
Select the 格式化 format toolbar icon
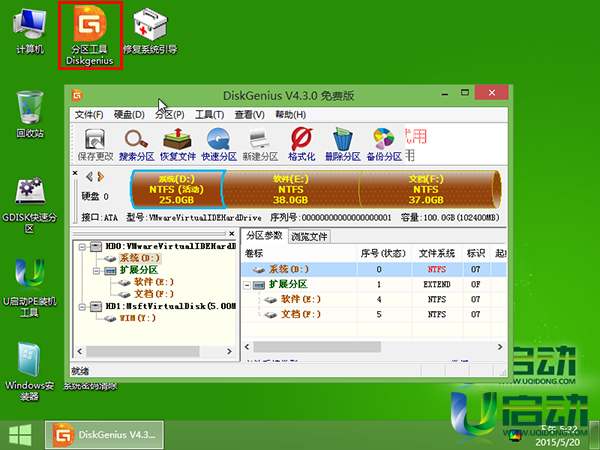coord(302,145)
